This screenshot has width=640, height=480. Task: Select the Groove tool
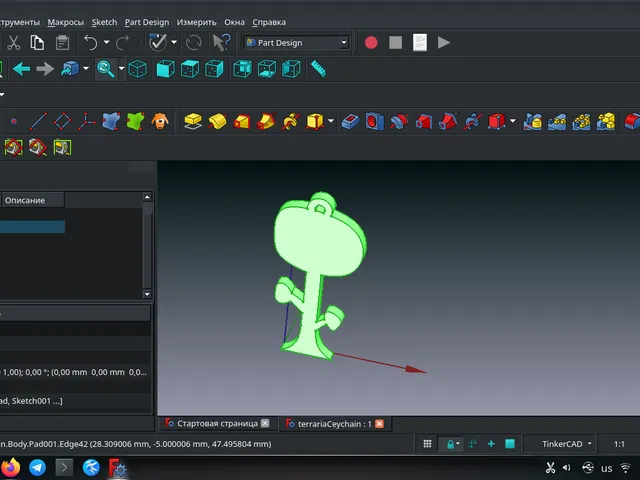[x=399, y=121]
